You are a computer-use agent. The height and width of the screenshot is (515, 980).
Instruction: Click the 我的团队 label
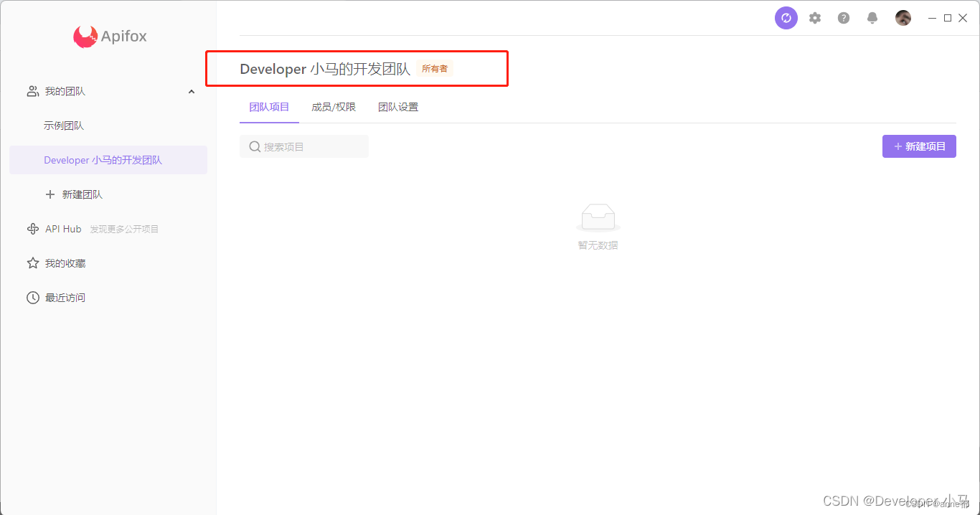pos(65,91)
